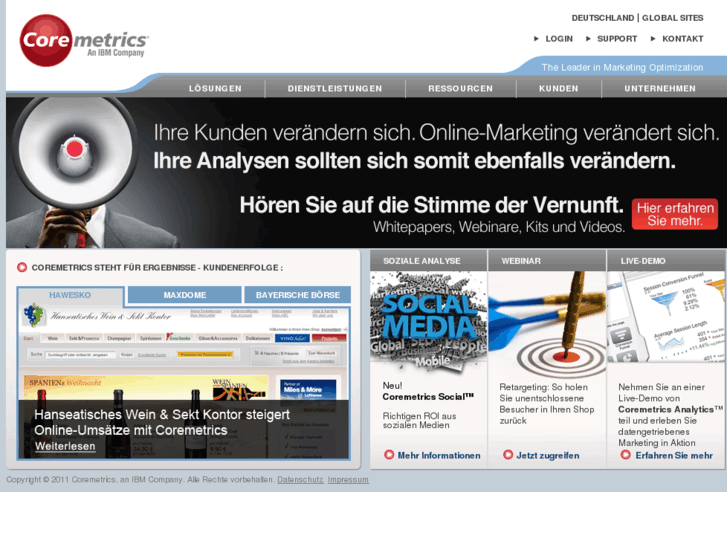Viewport: 727px width, 545px height.
Task: Open the KUNDEN menu
Action: pos(558,89)
